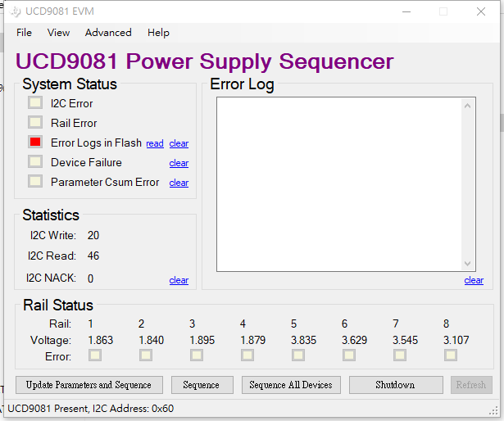Screen dimensions: 504x421
Task: Click the Rail 7 error indicator
Action: pyautogui.click(x=400, y=355)
